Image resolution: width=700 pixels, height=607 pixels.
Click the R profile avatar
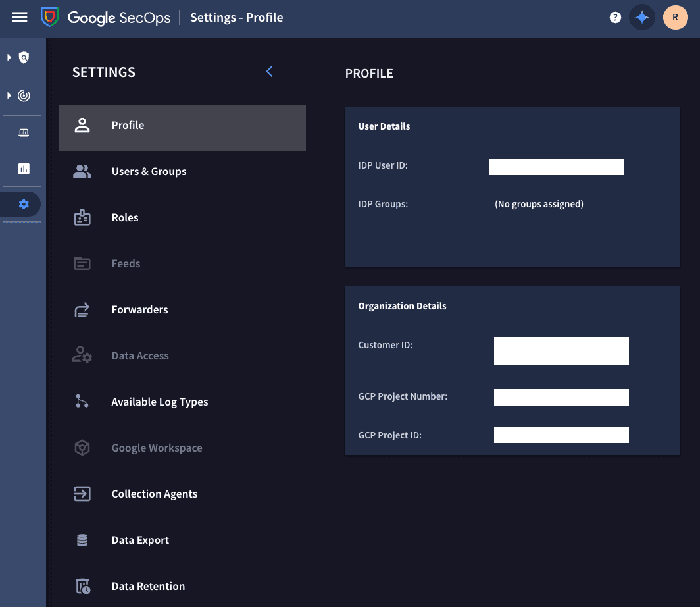tap(676, 17)
